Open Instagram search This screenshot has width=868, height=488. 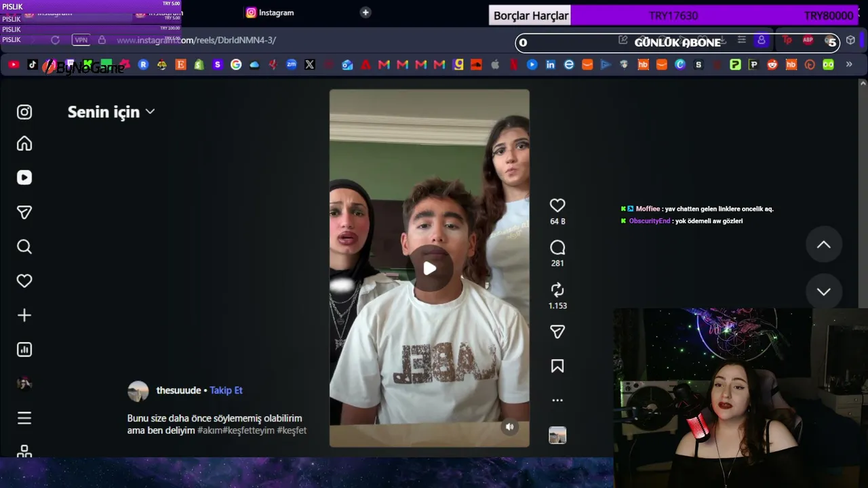24,247
